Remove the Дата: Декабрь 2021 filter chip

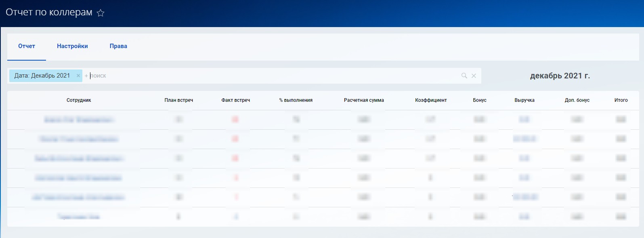(x=78, y=76)
